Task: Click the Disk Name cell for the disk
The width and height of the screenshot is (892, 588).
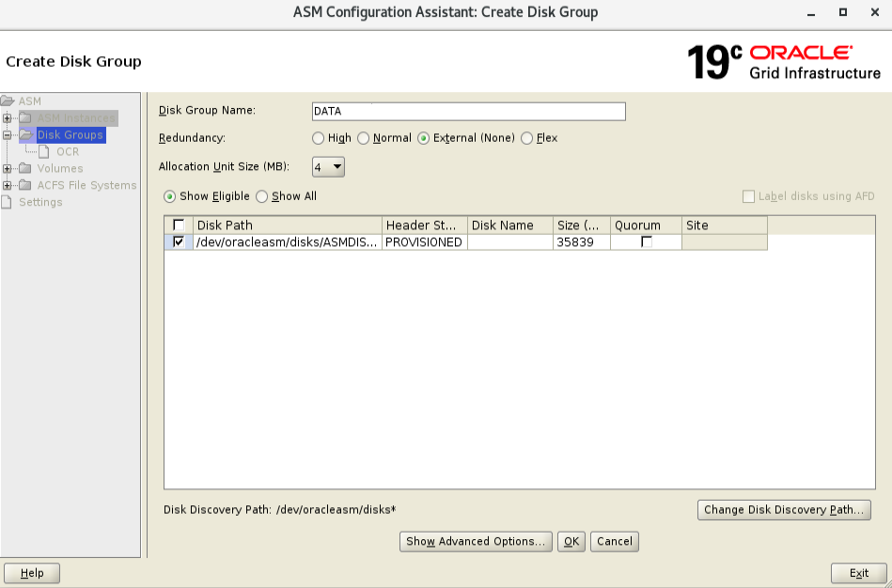Action: pyautogui.click(x=510, y=242)
